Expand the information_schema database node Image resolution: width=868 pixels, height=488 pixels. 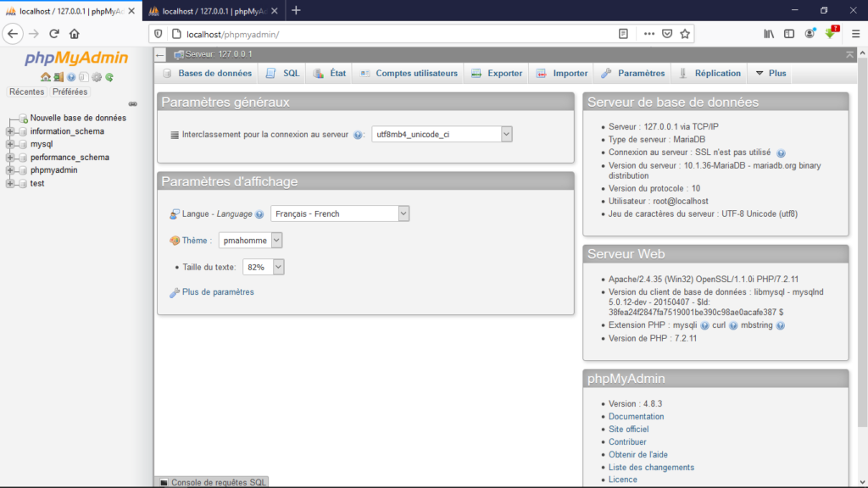pos(10,131)
